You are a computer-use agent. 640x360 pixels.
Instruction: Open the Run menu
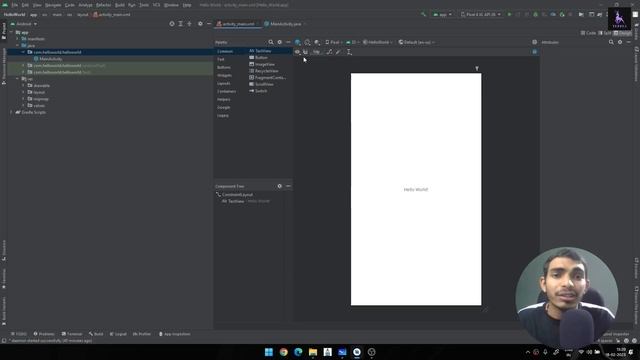coord(132,5)
